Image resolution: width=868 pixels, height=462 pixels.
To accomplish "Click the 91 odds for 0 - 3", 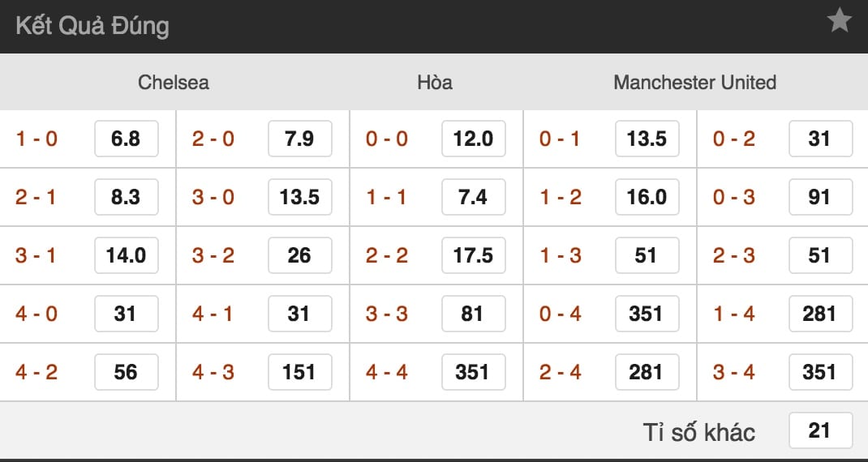I will pos(820,197).
